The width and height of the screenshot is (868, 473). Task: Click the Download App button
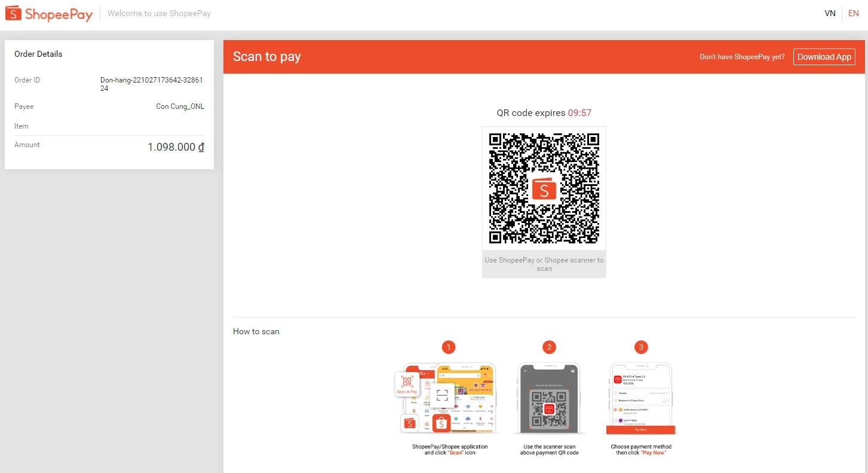(x=824, y=57)
